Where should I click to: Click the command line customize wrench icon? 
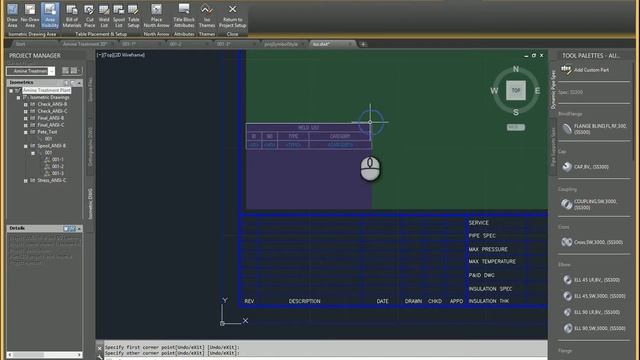(100, 357)
